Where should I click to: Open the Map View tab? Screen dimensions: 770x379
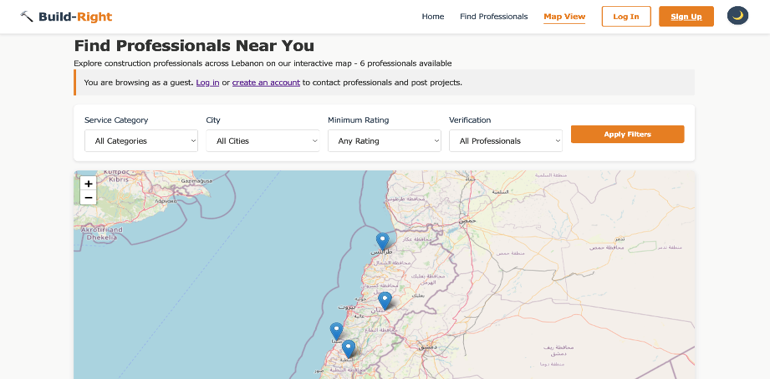(564, 17)
